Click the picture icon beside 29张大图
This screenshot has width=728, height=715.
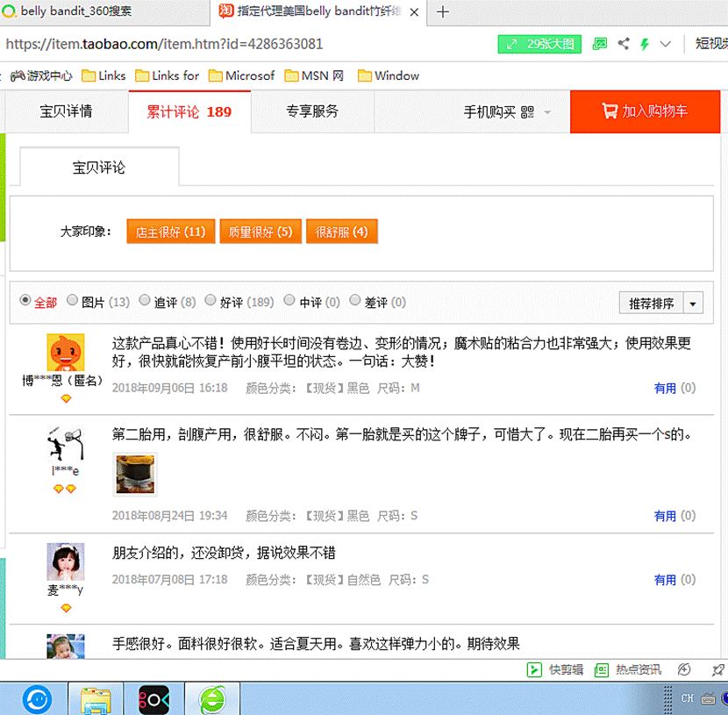coord(600,44)
